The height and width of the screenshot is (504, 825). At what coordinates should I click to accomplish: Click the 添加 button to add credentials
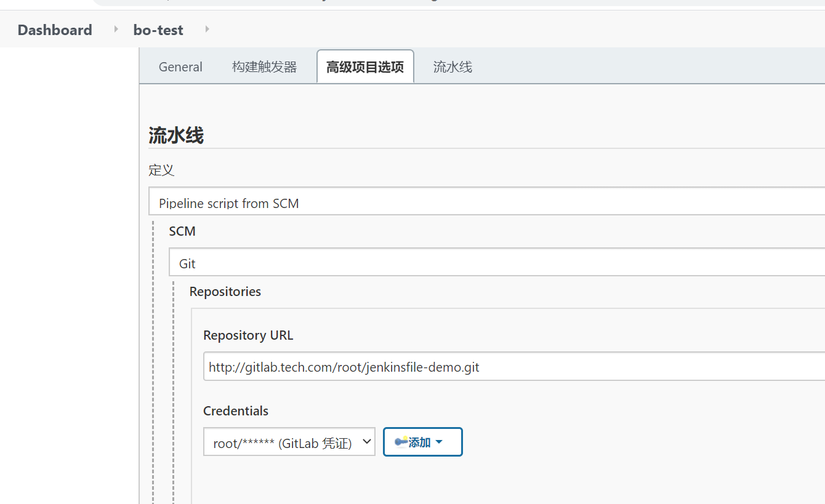coord(422,441)
